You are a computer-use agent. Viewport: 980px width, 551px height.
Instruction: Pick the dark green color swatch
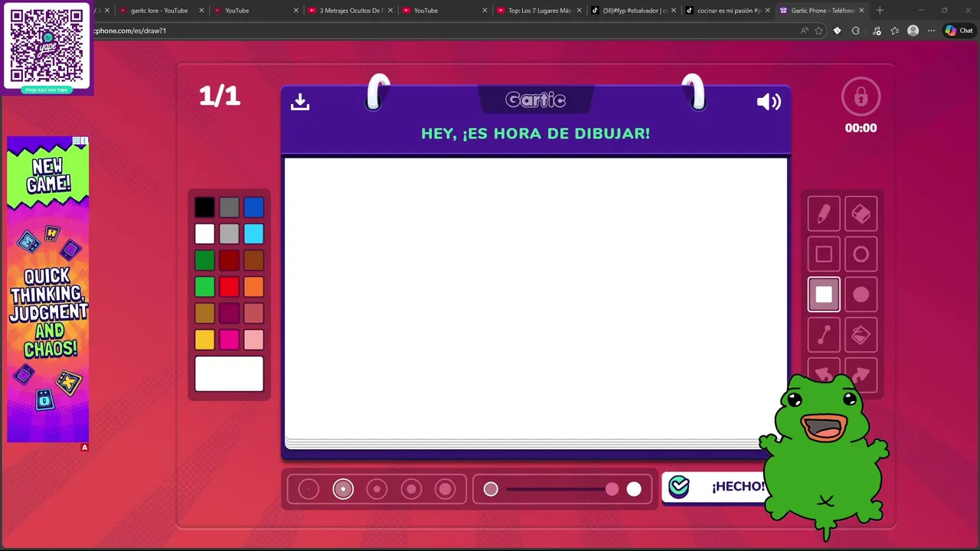click(204, 260)
